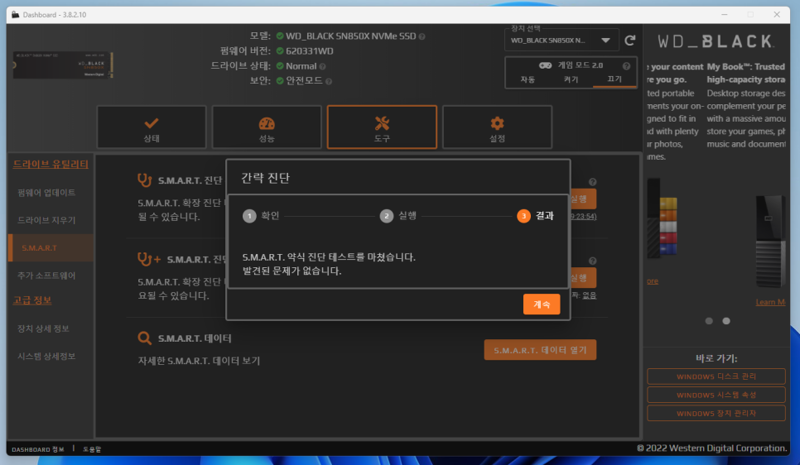Select 장치 상세 정보 in sidebar

43,329
